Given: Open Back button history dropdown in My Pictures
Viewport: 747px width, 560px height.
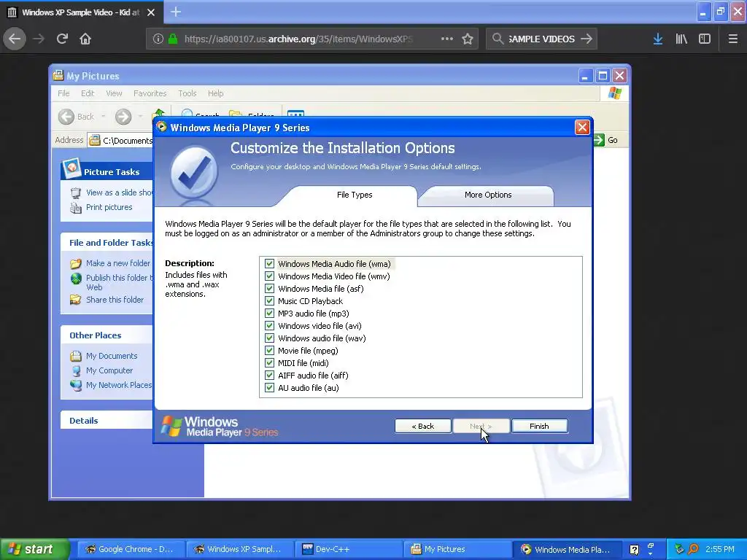Looking at the screenshot, I should pyautogui.click(x=104, y=117).
